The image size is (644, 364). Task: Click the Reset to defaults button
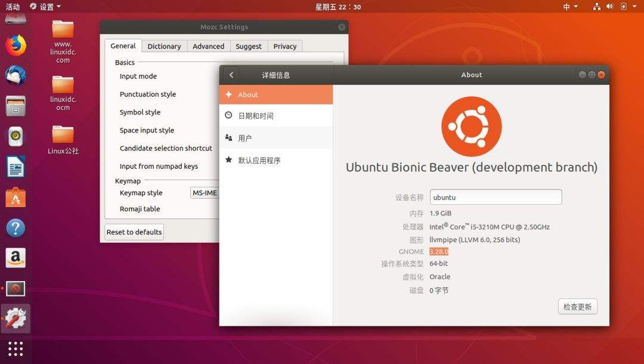(x=134, y=232)
